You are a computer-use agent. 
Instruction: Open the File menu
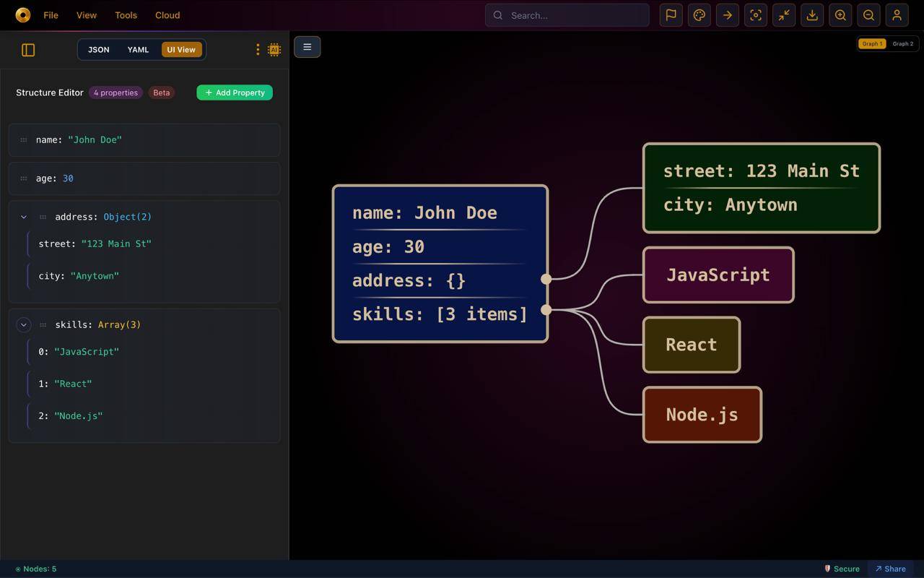point(51,15)
